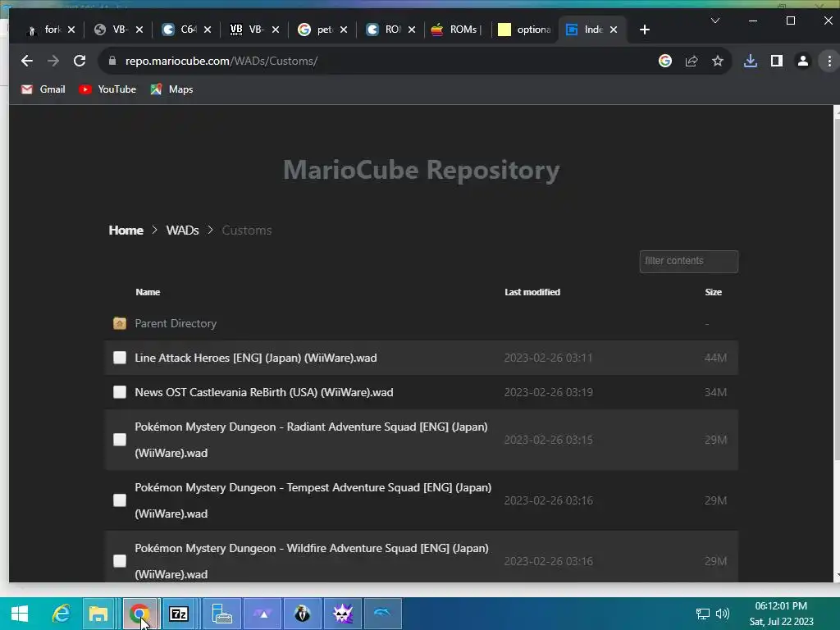
Task: Open the Gmail bookmark
Action: click(x=43, y=89)
